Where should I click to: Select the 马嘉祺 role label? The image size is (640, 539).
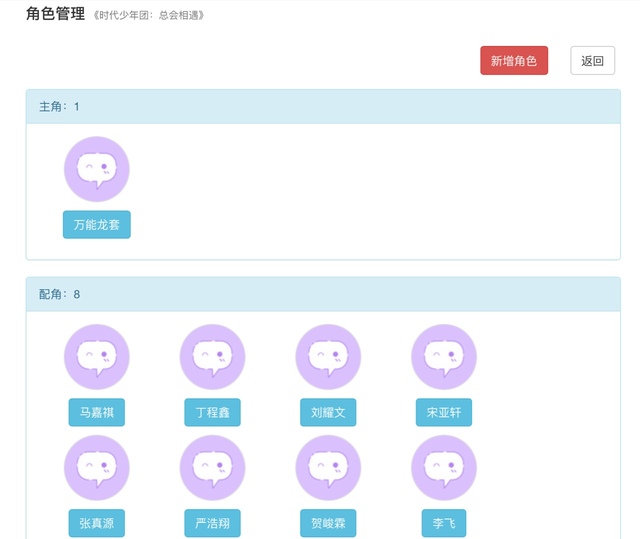point(97,412)
